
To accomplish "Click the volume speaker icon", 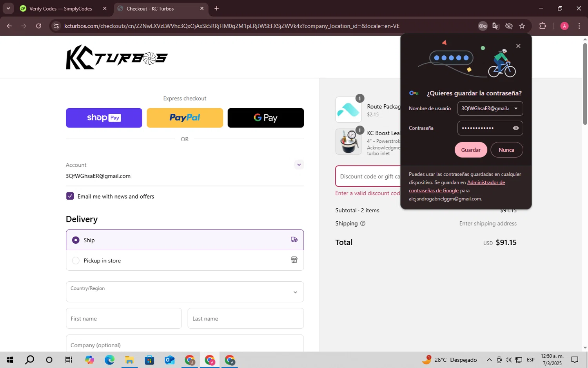I will (508, 360).
